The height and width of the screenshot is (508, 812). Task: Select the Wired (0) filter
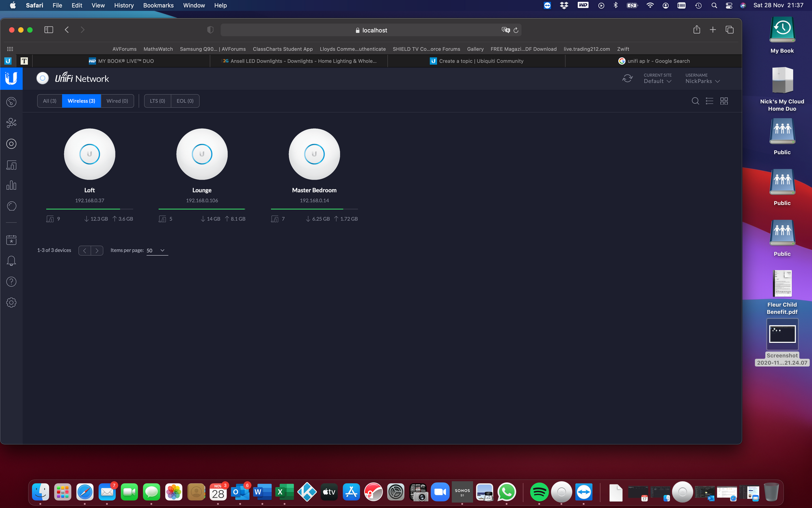(x=117, y=101)
